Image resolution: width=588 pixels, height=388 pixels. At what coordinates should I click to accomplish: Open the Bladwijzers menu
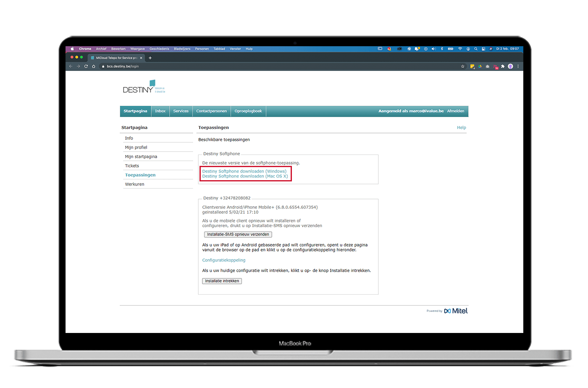(x=182, y=49)
